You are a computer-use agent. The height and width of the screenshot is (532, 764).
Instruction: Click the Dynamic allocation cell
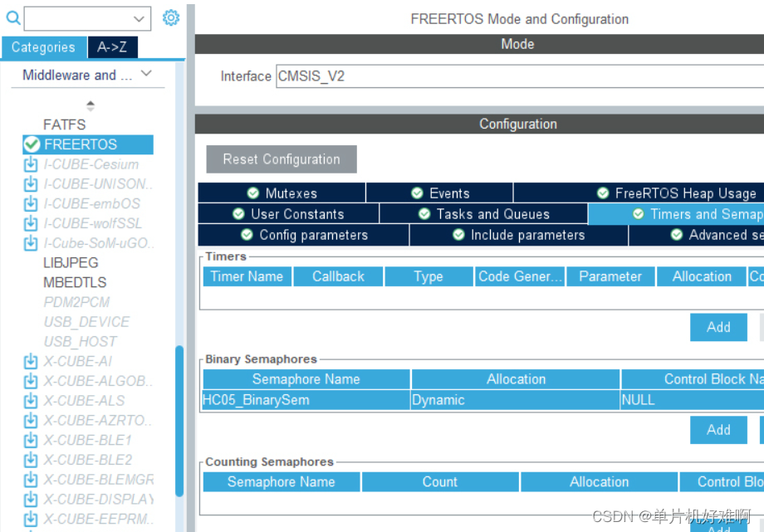coord(516,400)
